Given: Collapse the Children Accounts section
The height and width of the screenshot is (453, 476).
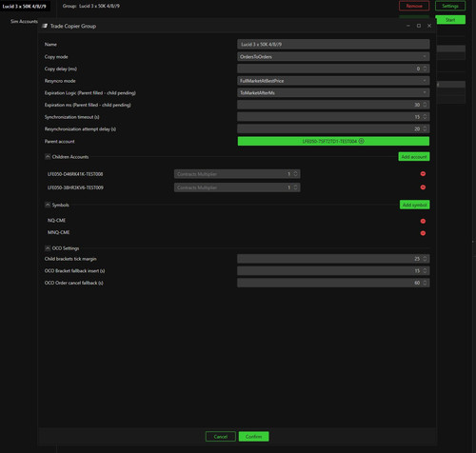Looking at the screenshot, I should pos(48,157).
